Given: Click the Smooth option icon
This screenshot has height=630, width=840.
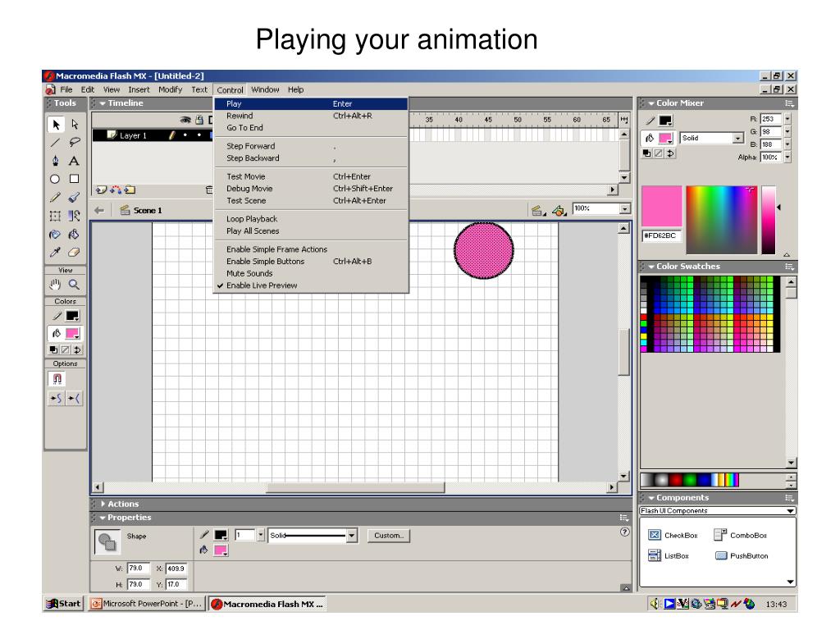Looking at the screenshot, I should (56, 398).
